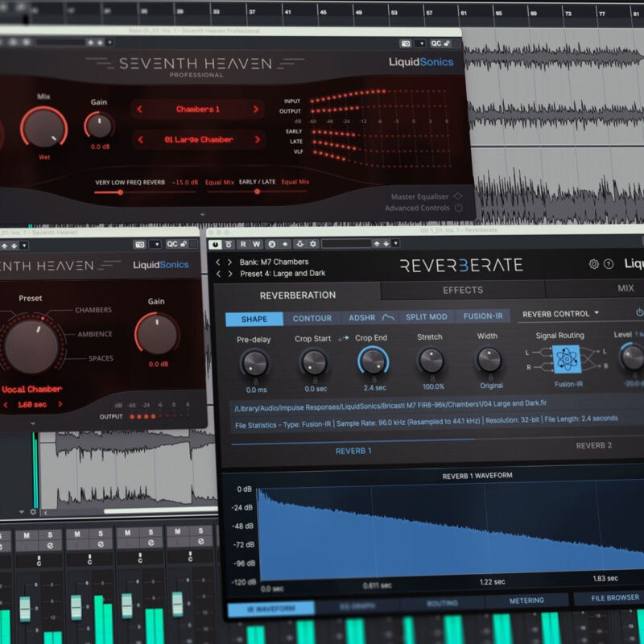This screenshot has height=644, width=644.
Task: Select the REVERB 2 section
Action: pos(593,445)
